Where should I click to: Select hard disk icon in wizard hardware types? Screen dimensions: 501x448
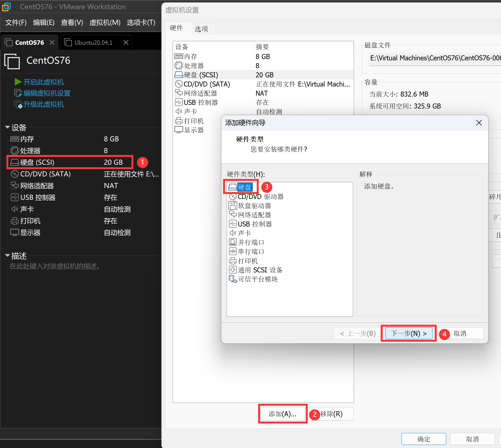233,187
